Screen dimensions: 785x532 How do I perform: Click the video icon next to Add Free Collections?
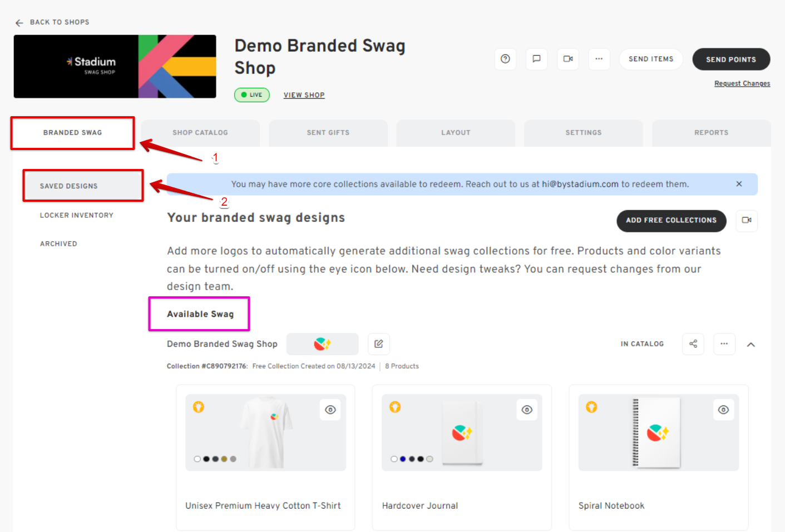pos(747,220)
